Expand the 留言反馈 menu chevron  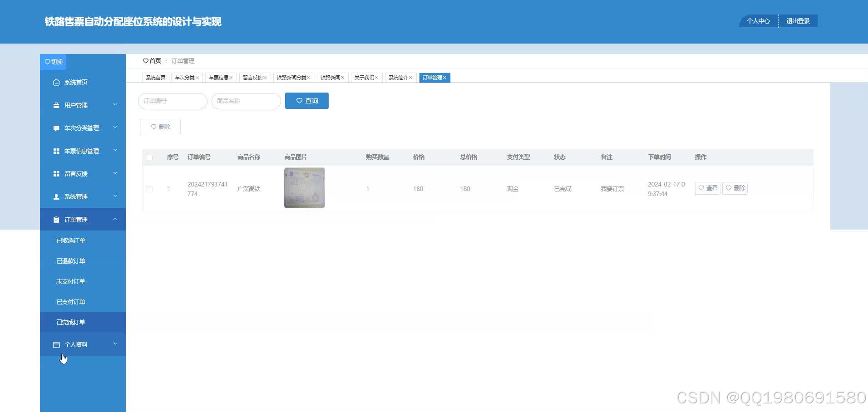pos(115,173)
